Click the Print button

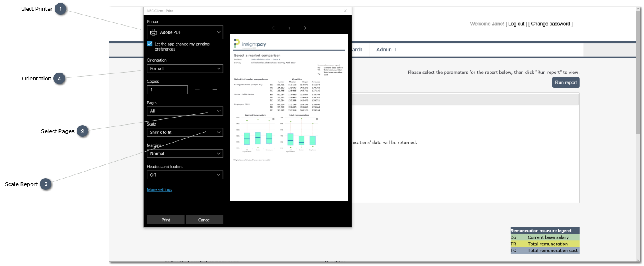tap(166, 220)
